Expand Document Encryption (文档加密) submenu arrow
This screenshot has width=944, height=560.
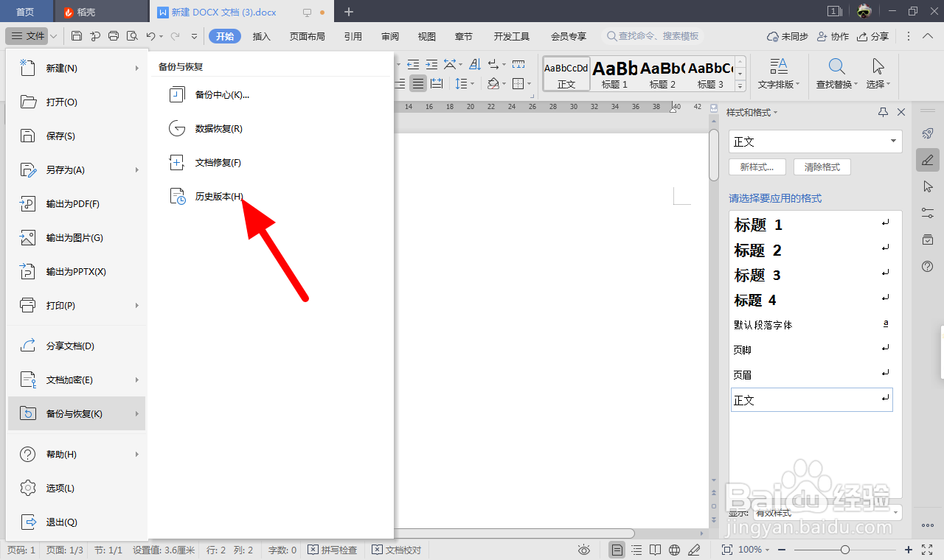pyautogui.click(x=137, y=380)
